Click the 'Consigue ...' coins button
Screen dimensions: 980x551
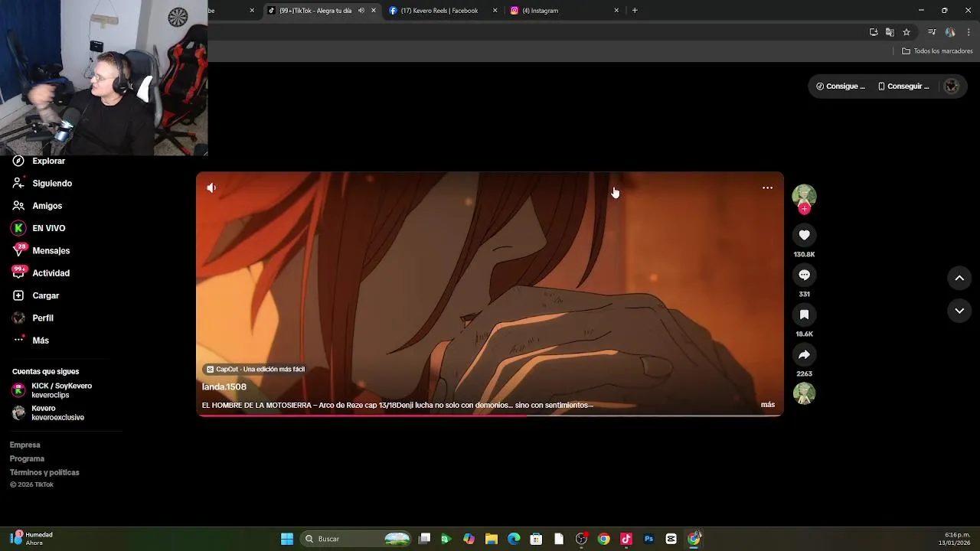tap(841, 86)
